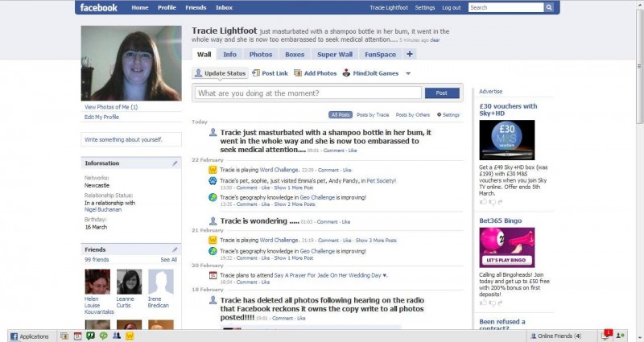This screenshot has height=342, width=644.
Task: Open the Helen Louise Kouvaritakis friend thumbnail
Action: pos(97,282)
